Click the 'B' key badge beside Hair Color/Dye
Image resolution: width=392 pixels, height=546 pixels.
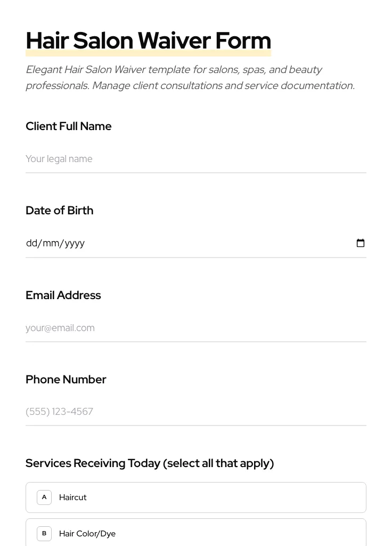coord(44,534)
